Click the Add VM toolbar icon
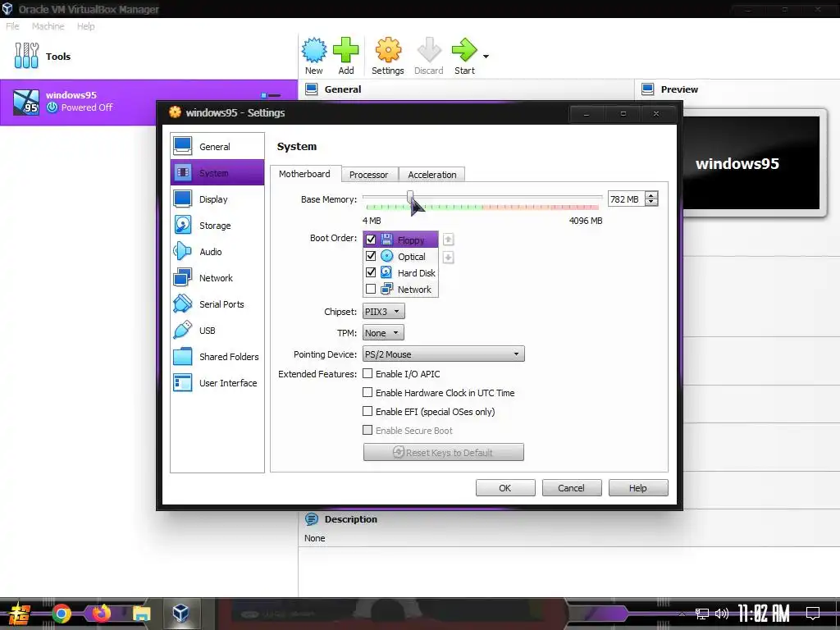Viewport: 840px width, 630px height. 346,56
